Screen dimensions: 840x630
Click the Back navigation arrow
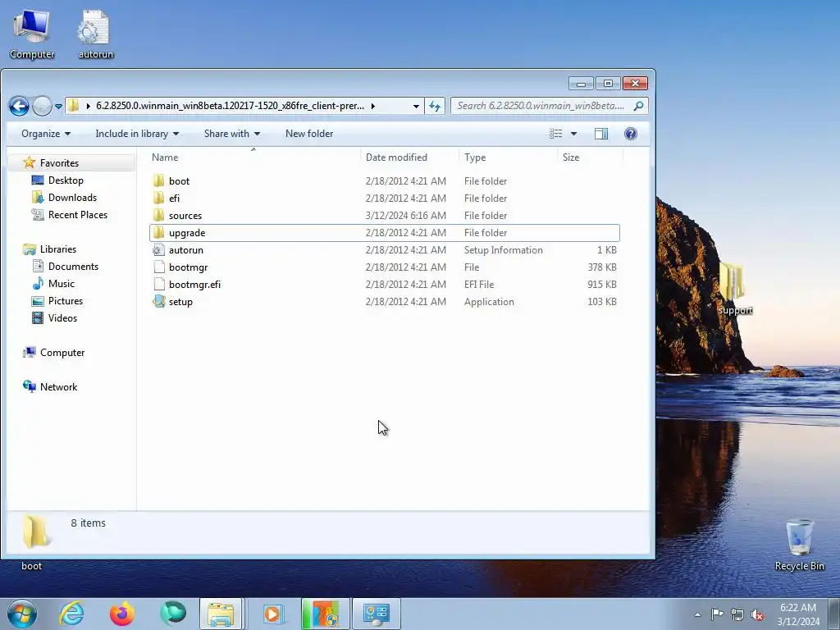coord(20,106)
